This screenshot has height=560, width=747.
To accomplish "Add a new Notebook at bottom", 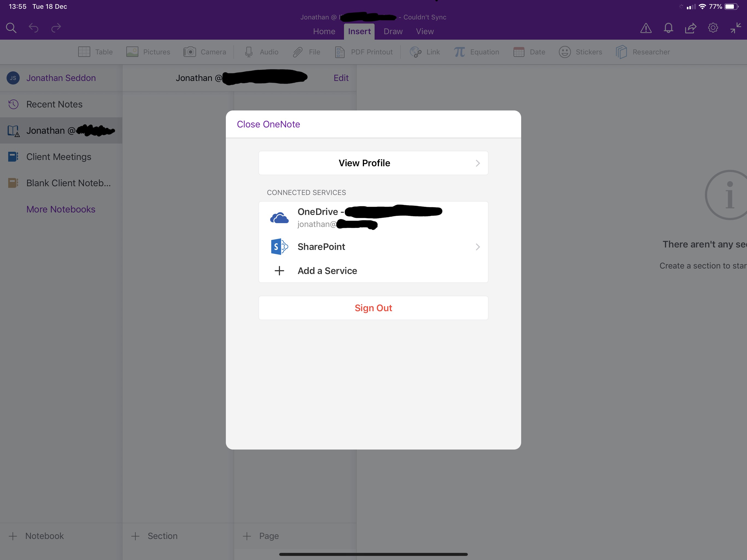I will [36, 536].
